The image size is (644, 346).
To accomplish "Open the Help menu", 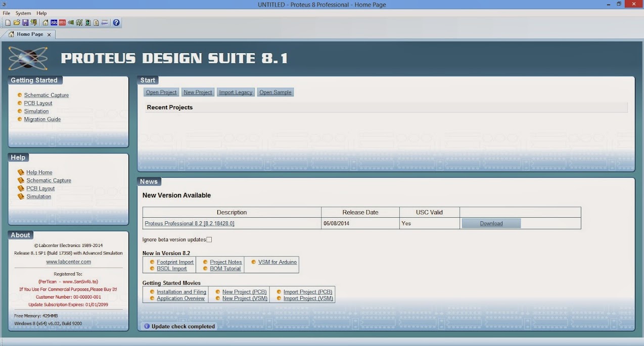I will pos(41,13).
